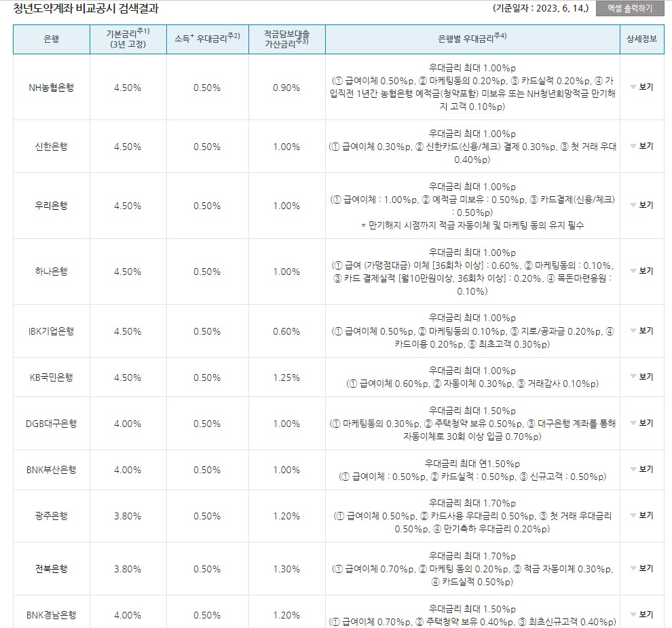Click 신한은행's 1.00% loan spread value
Viewport: 672px width, 628px height.
pos(286,147)
